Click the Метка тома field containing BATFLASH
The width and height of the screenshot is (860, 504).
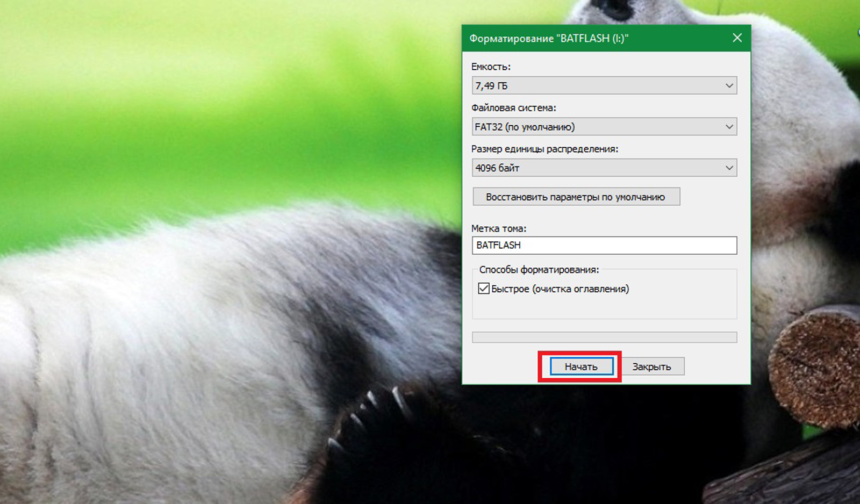[604, 245]
